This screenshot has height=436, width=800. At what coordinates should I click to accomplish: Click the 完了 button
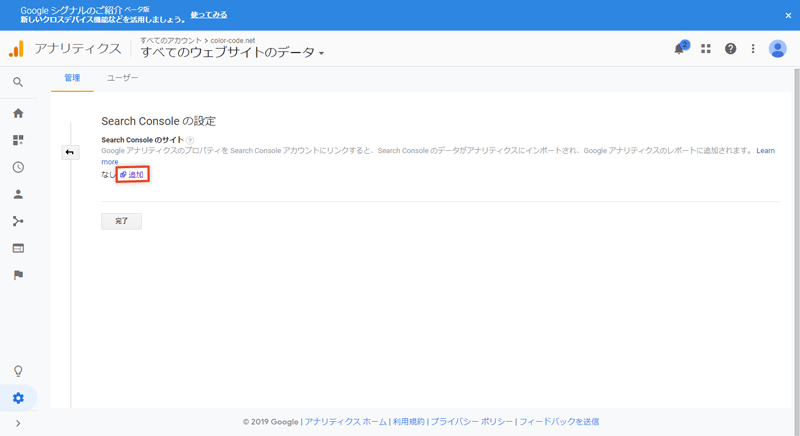coord(121,221)
